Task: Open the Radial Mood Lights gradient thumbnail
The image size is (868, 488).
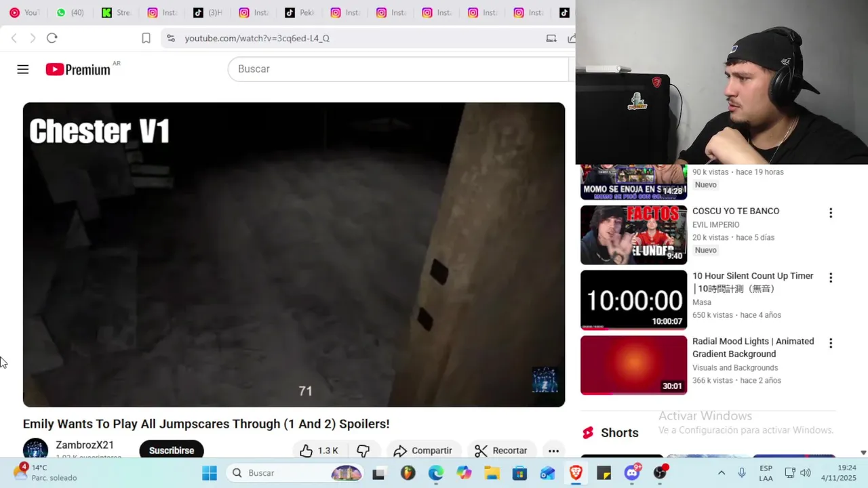Action: [x=633, y=365]
